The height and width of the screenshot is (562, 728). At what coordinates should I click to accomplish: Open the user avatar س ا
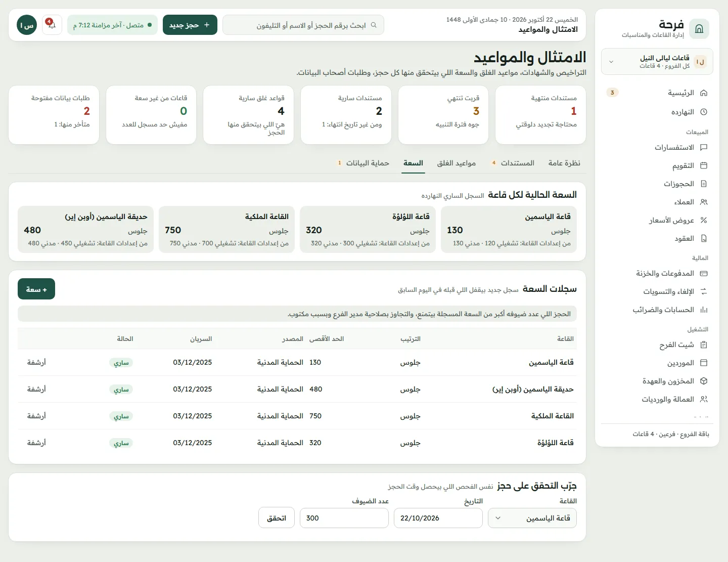coord(27,25)
